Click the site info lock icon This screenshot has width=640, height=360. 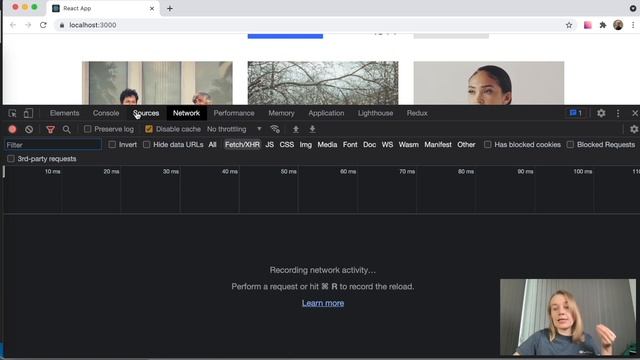point(62,25)
